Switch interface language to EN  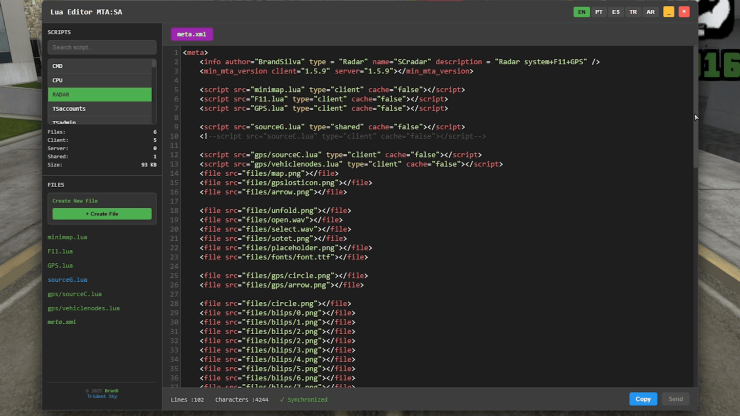581,12
